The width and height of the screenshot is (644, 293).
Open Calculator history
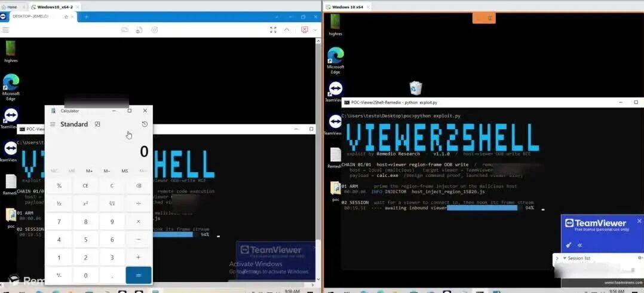point(145,124)
